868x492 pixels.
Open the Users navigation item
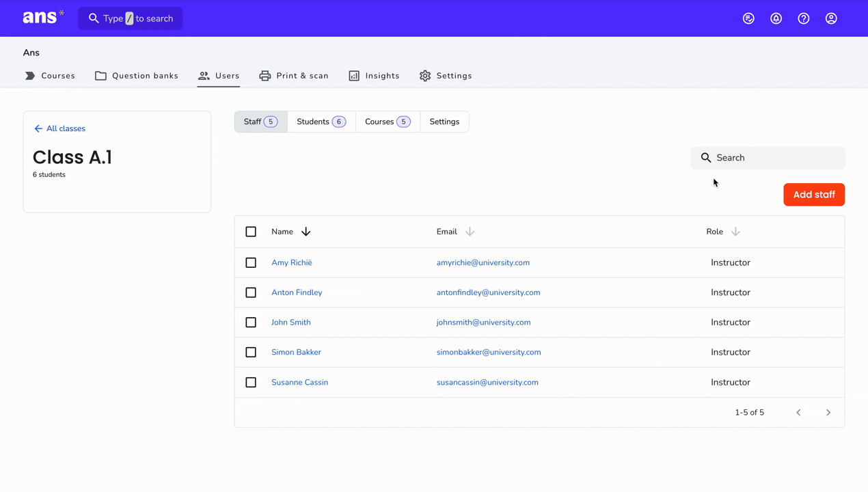point(219,76)
